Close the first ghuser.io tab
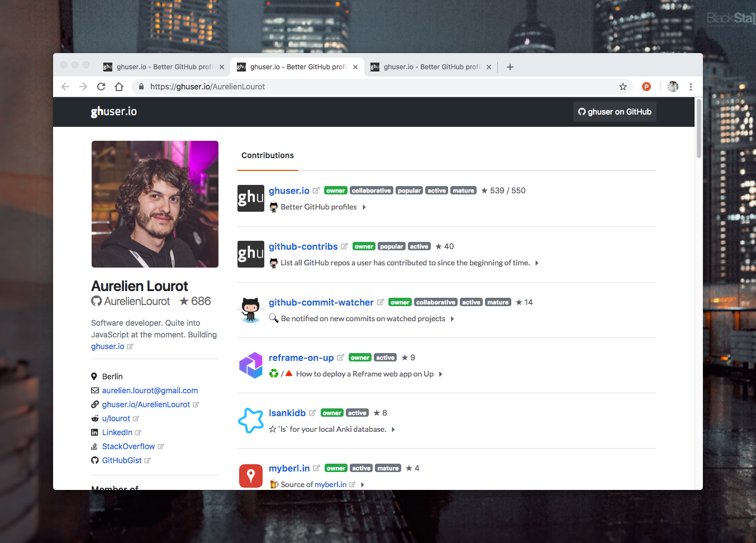This screenshot has width=756, height=543. coord(222,67)
